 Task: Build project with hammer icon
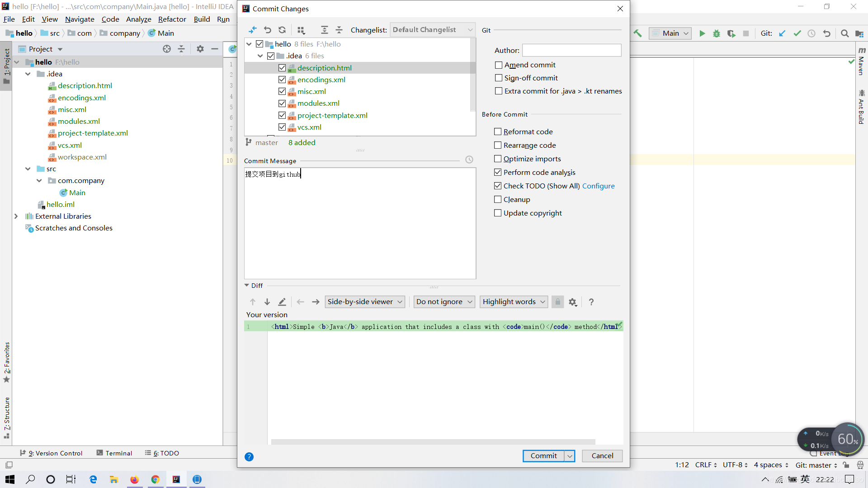click(x=638, y=33)
